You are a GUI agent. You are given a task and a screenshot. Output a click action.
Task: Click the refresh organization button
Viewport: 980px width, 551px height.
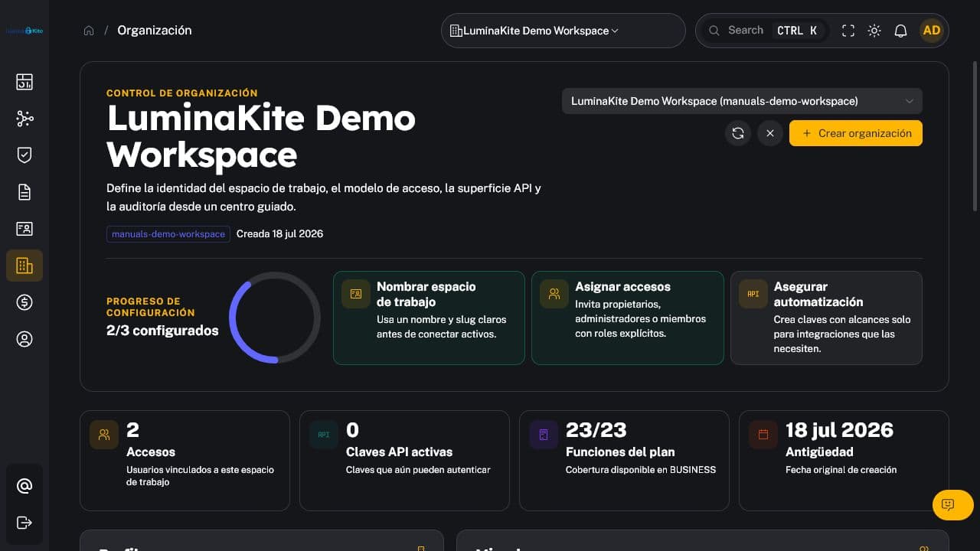pos(738,133)
